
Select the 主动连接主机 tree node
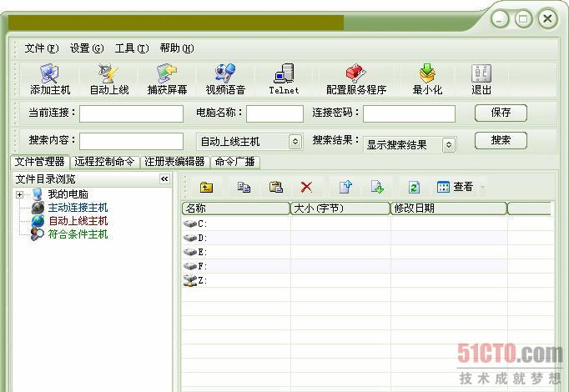pyautogui.click(x=78, y=208)
